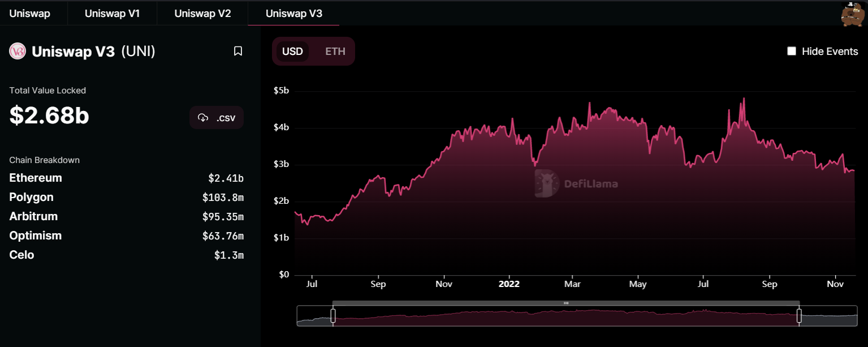Open the Uniswap tab
The image size is (868, 347).
pos(30,13)
